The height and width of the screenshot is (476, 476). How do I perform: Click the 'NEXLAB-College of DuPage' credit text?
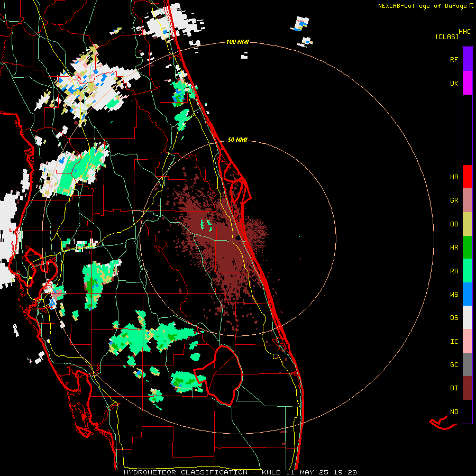(x=422, y=6)
